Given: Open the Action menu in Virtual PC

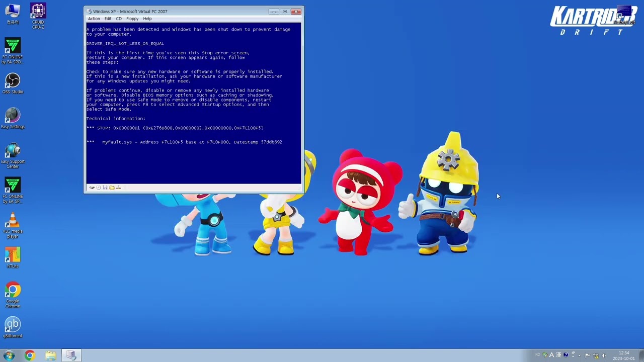Looking at the screenshot, I should pos(94,19).
